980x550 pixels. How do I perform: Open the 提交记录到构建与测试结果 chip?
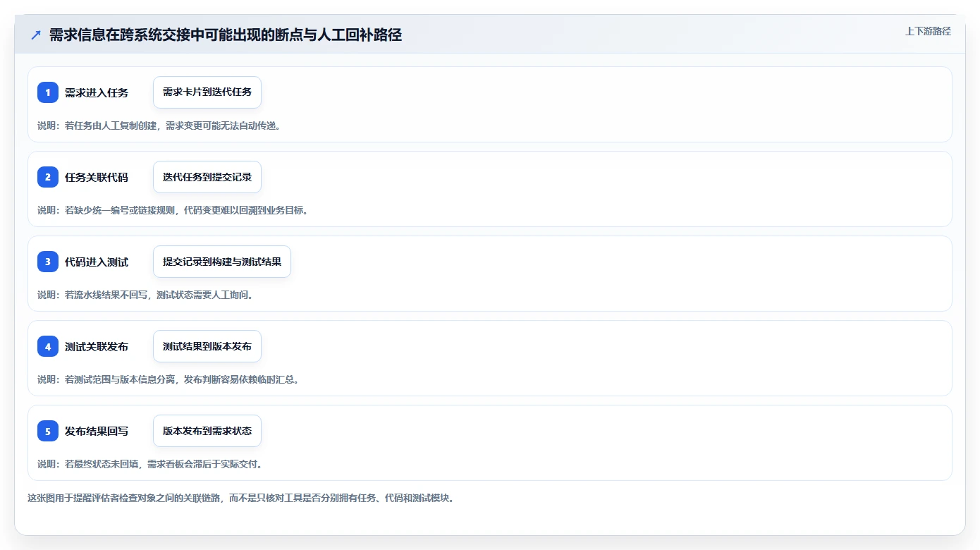coord(222,262)
